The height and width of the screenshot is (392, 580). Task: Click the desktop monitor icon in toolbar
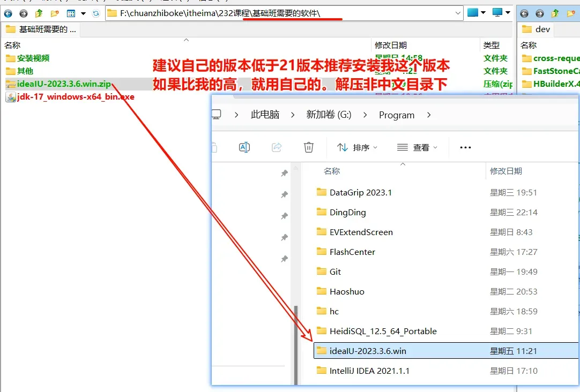tap(497, 12)
